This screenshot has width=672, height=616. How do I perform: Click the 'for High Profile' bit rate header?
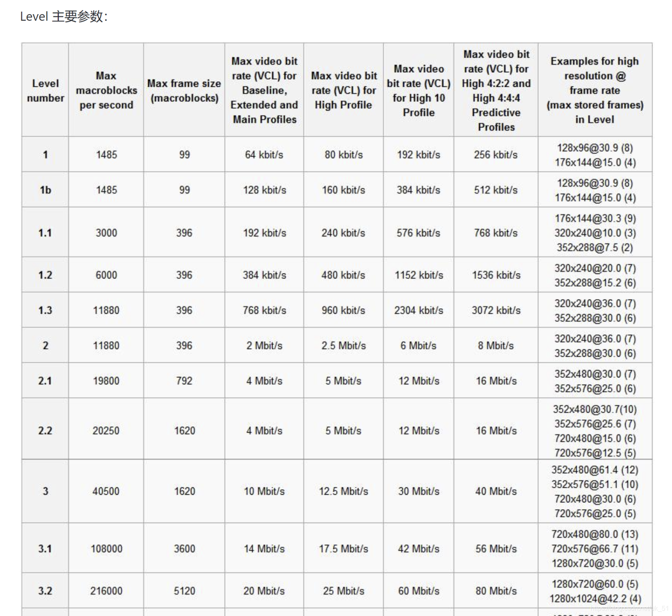click(x=343, y=90)
